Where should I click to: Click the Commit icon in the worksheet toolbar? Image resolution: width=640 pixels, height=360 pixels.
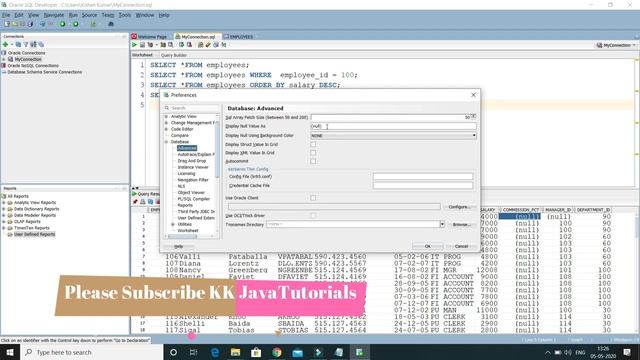point(182,45)
